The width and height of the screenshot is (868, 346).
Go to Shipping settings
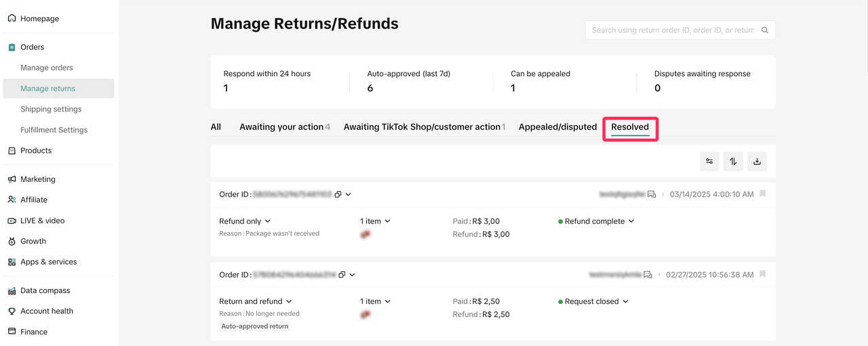51,109
